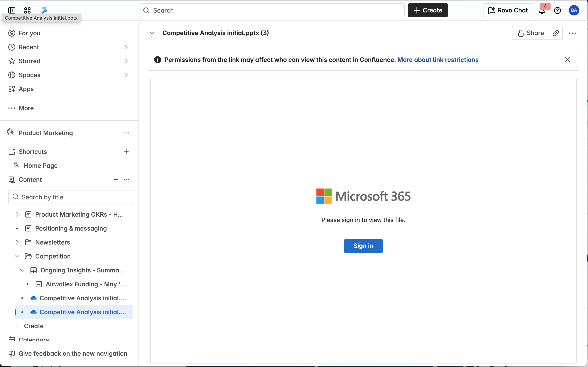Screen dimensions: 588x367
Task: Open the page more actions ellipsis
Action: click(572, 33)
